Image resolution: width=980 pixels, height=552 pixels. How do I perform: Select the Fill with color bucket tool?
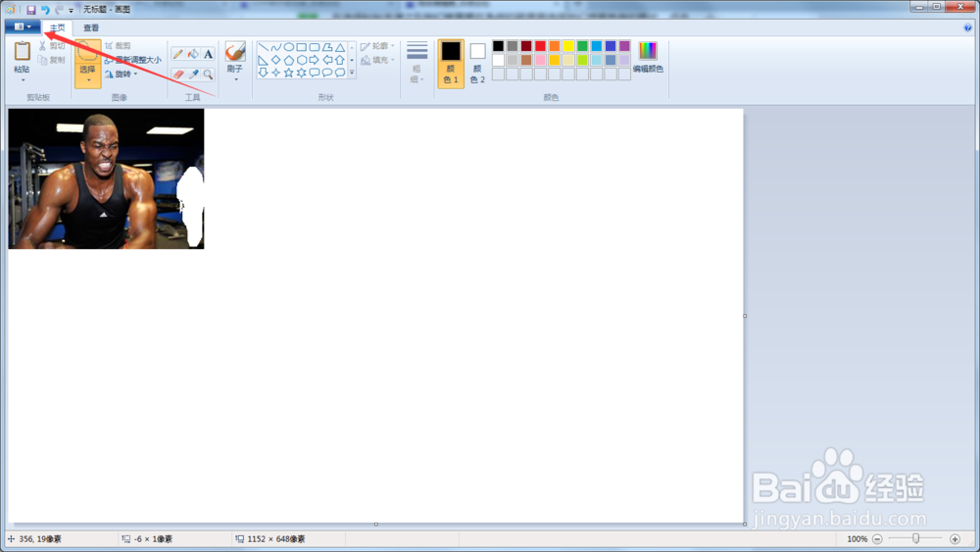193,54
